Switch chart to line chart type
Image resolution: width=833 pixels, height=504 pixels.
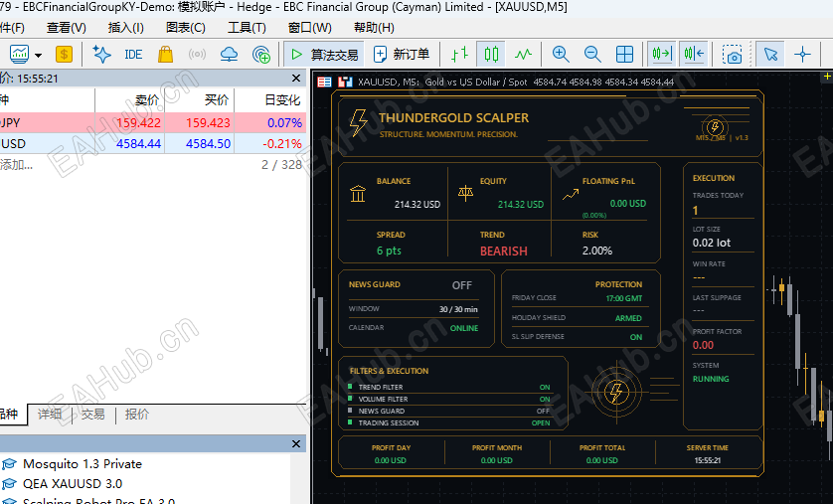(523, 54)
